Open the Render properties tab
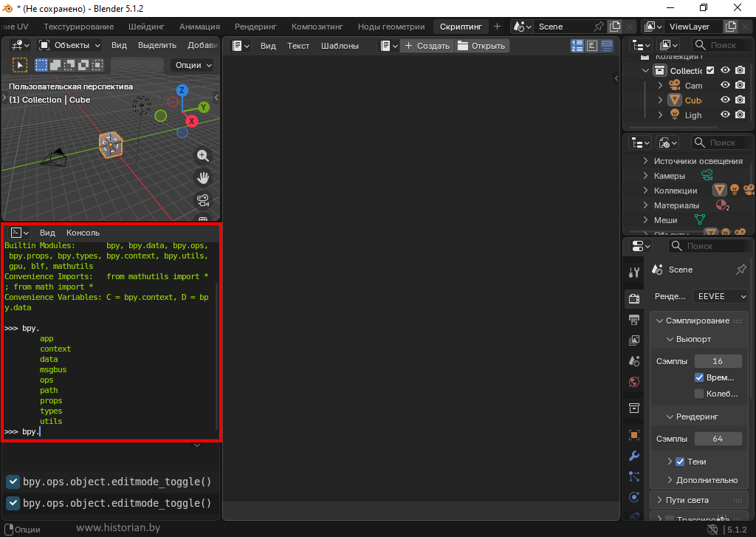Viewport: 756px width, 537px height. point(634,298)
